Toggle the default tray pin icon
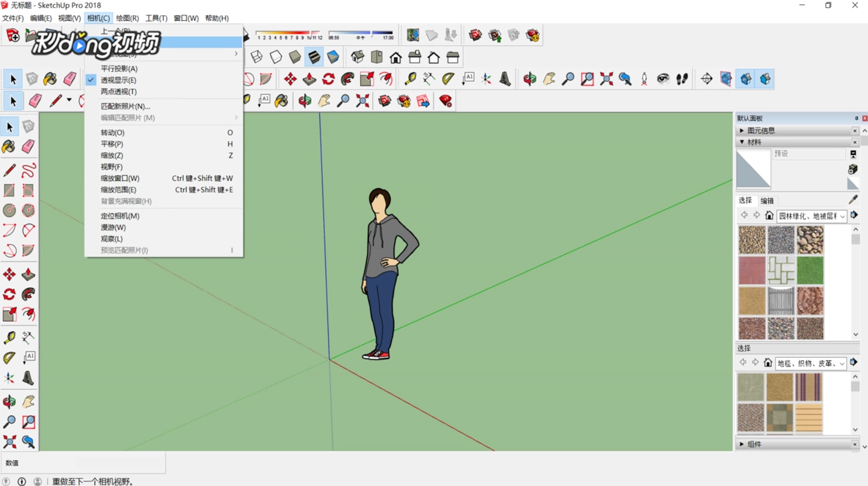This screenshot has height=486, width=868. pyautogui.click(x=856, y=118)
